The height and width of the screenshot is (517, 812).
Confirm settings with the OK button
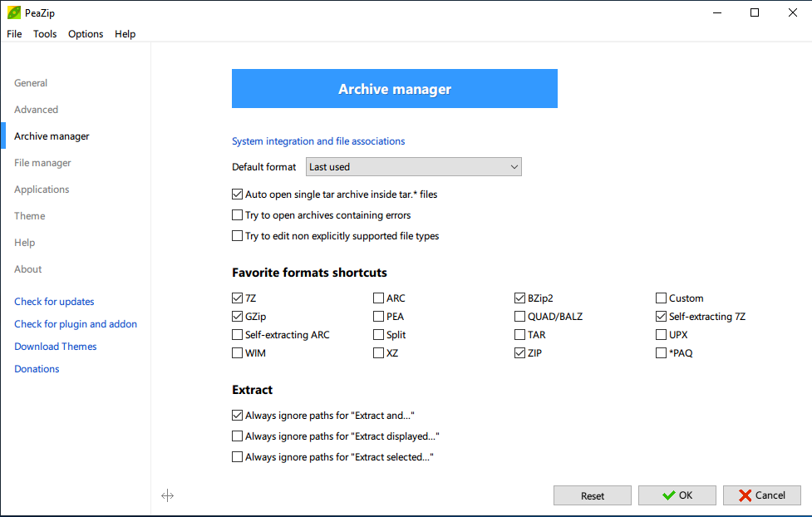[677, 495]
